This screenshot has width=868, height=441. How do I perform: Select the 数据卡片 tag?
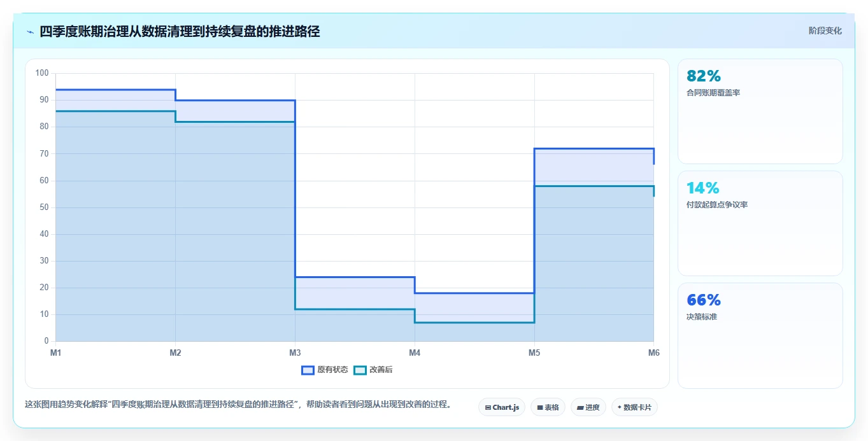634,407
